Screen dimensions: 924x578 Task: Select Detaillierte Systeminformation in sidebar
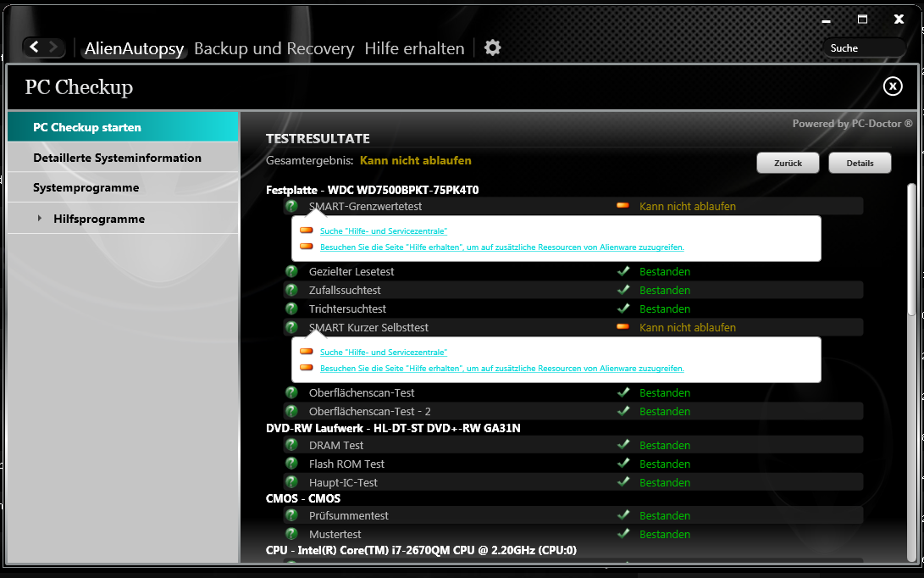point(117,158)
